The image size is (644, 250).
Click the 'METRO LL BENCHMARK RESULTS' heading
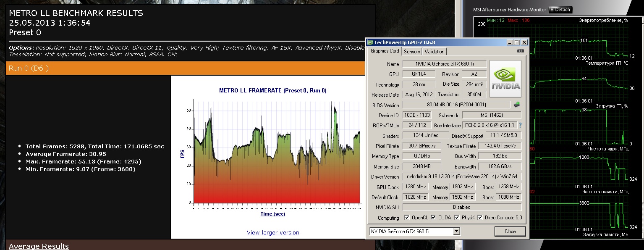tap(76, 13)
